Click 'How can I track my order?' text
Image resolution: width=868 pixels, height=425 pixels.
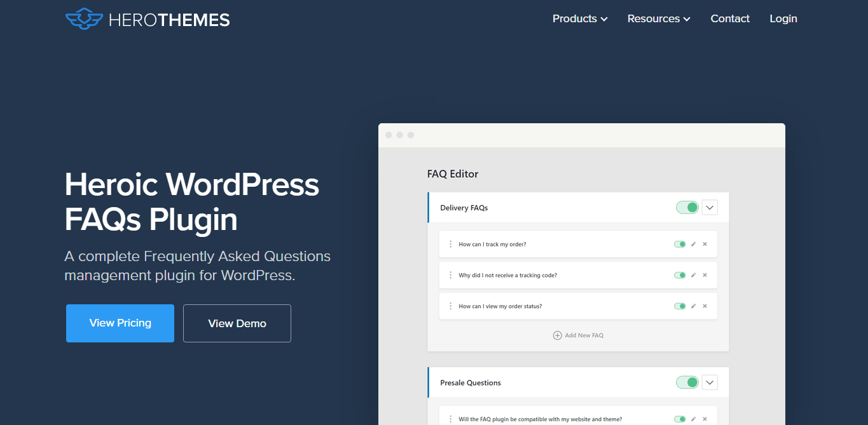pyautogui.click(x=492, y=245)
